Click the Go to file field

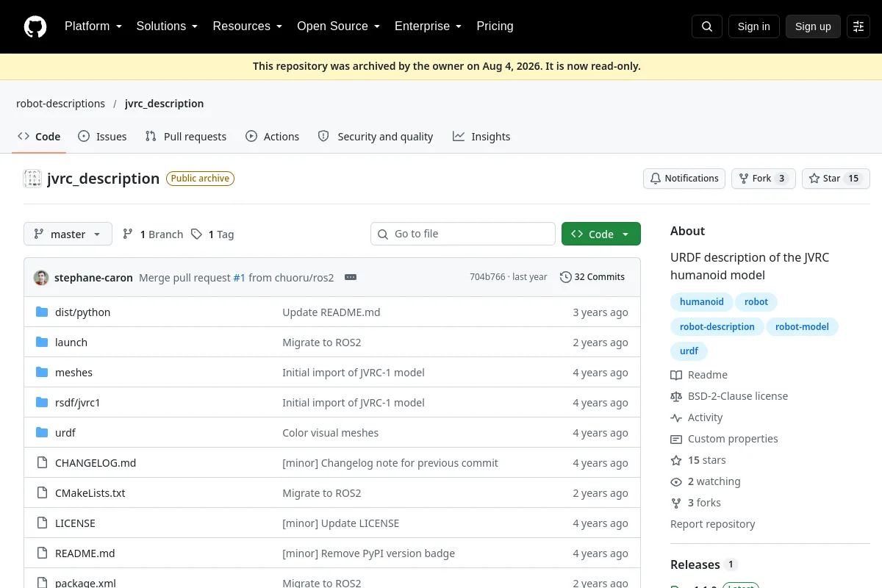[463, 234]
